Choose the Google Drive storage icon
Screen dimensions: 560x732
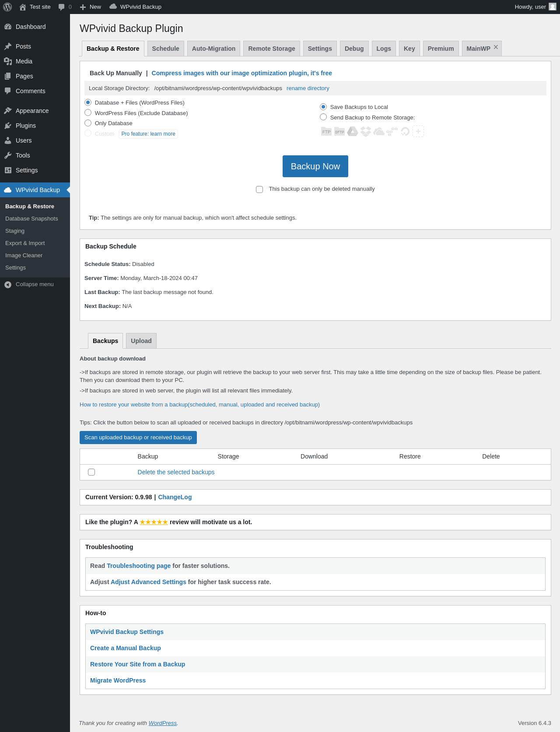click(353, 131)
